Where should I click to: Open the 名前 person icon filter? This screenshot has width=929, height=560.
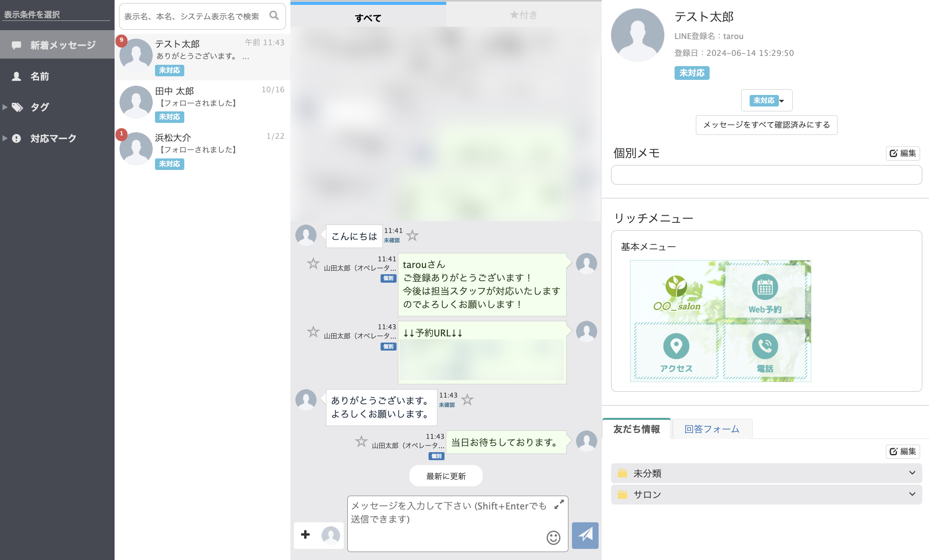16,76
